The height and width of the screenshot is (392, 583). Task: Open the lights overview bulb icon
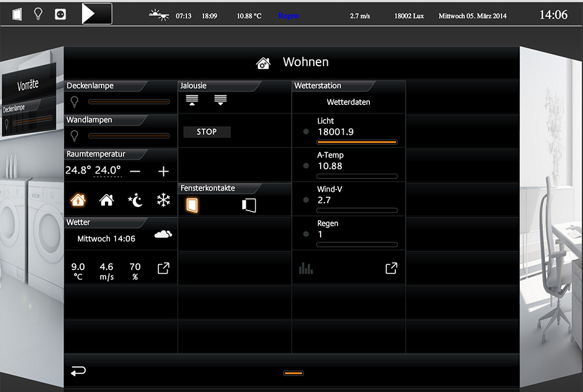click(x=38, y=14)
